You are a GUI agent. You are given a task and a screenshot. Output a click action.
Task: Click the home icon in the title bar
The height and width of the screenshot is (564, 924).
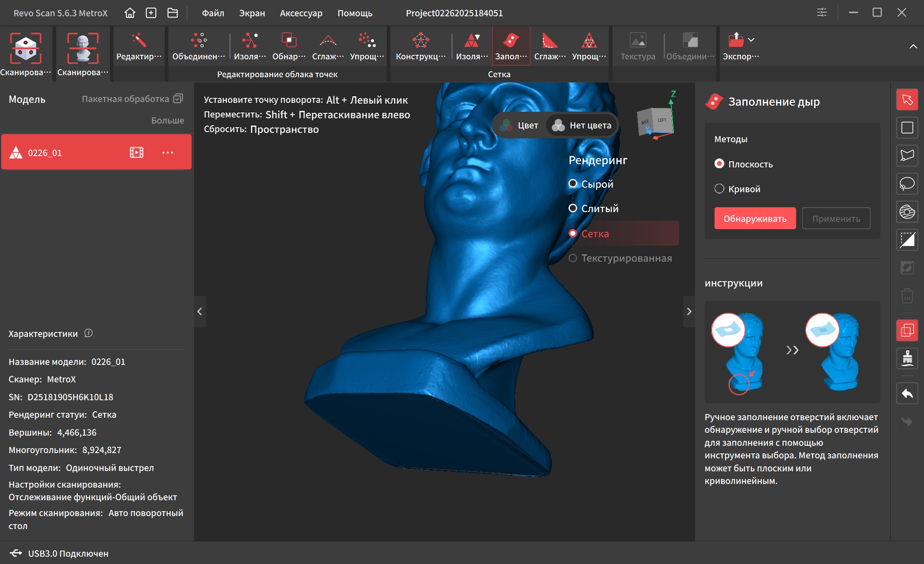pyautogui.click(x=130, y=13)
